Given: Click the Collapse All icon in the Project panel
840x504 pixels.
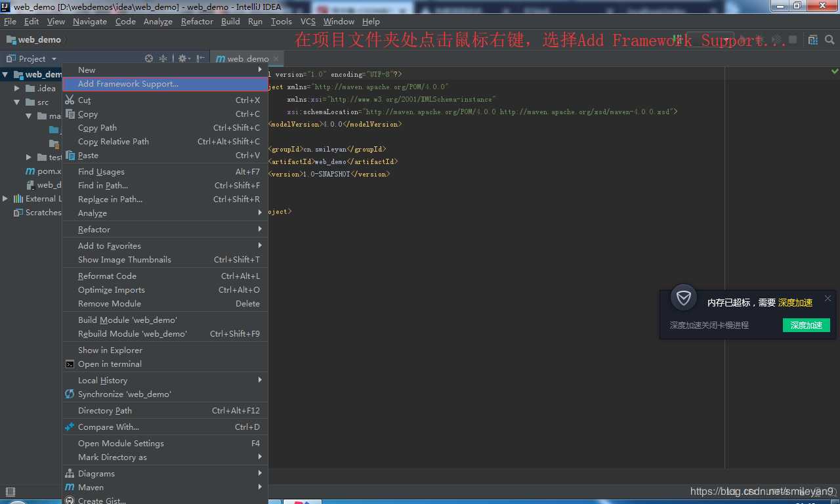Looking at the screenshot, I should (163, 58).
